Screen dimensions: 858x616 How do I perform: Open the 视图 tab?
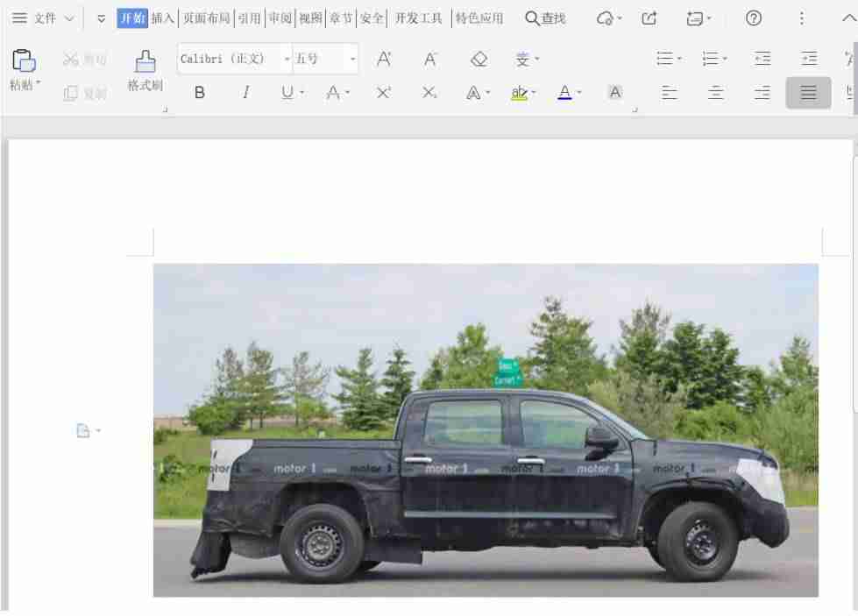coord(310,18)
